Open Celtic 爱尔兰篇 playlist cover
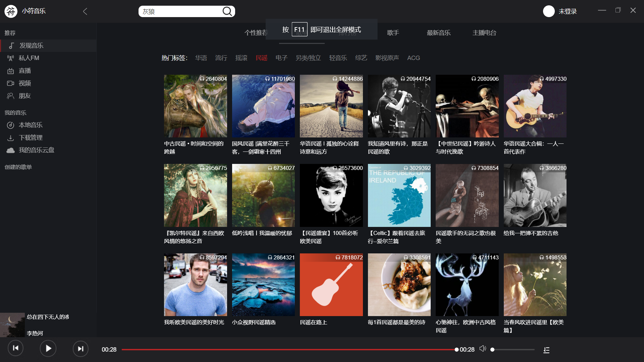The width and height of the screenshot is (644, 362). coord(399,195)
